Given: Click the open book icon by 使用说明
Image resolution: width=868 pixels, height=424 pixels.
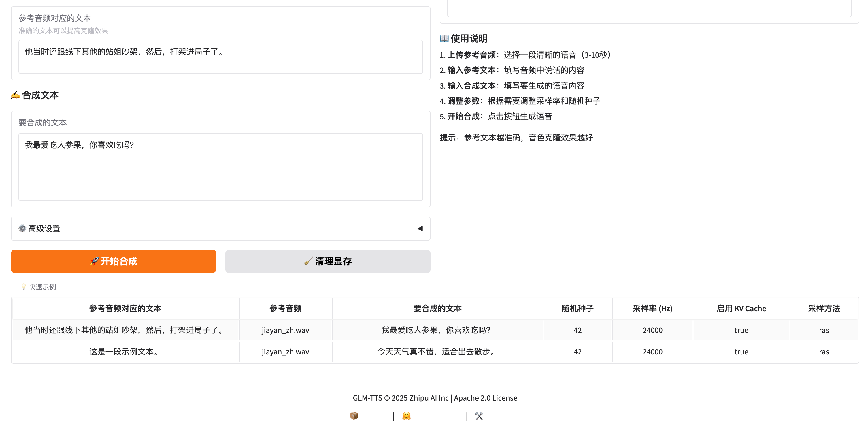Looking at the screenshot, I should click(444, 38).
